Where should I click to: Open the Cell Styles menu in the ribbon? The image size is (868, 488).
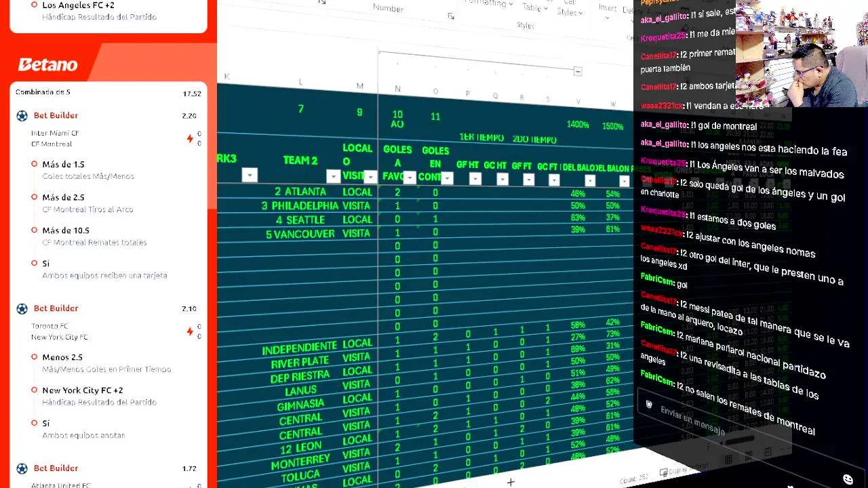(x=570, y=8)
